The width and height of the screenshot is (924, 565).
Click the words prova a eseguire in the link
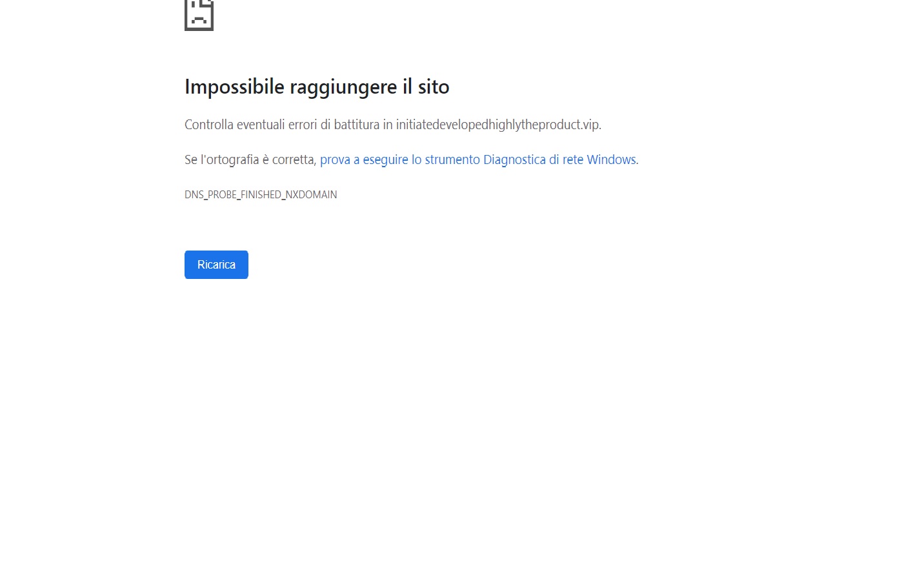click(x=364, y=159)
